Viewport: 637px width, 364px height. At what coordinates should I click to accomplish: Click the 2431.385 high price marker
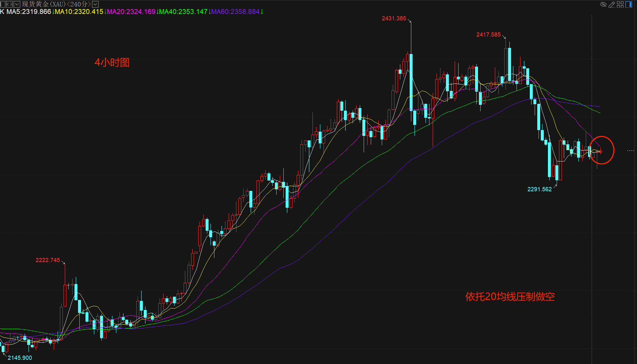394,18
